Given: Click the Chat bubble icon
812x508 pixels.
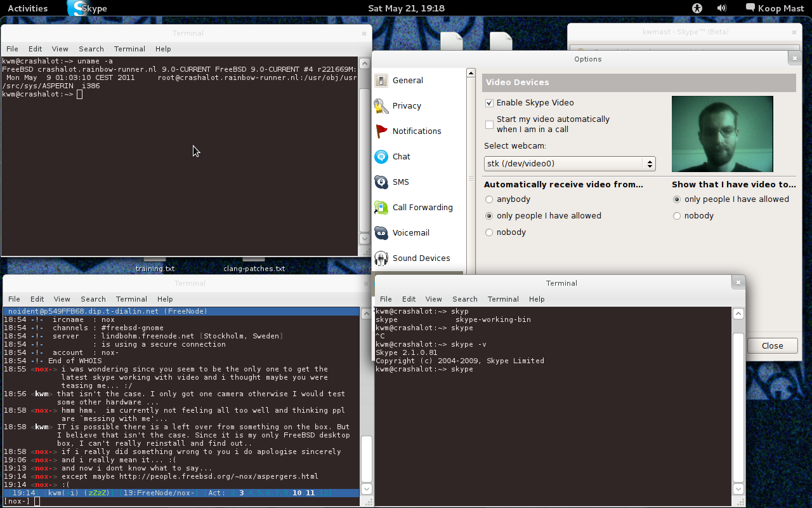Looking at the screenshot, I should pyautogui.click(x=381, y=157).
